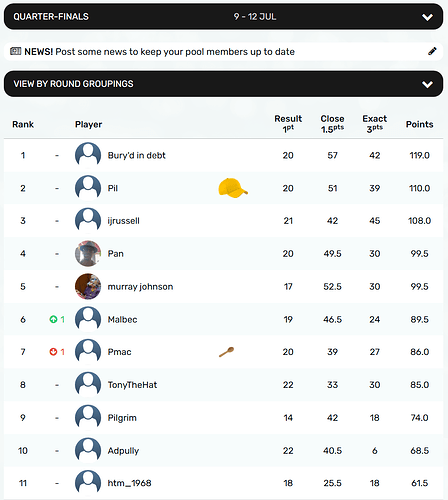Click the Adpully player name
The height and width of the screenshot is (500, 448).
[x=123, y=451]
